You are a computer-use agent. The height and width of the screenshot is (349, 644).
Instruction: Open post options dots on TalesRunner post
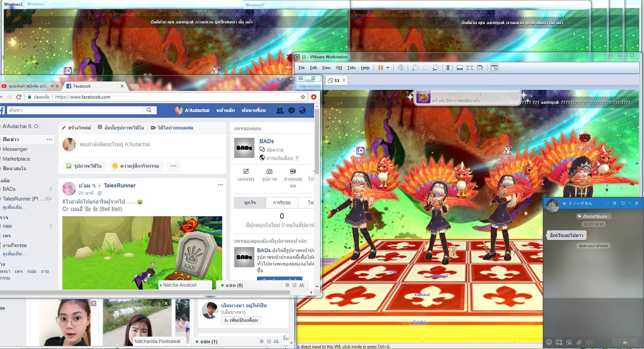[x=220, y=185]
